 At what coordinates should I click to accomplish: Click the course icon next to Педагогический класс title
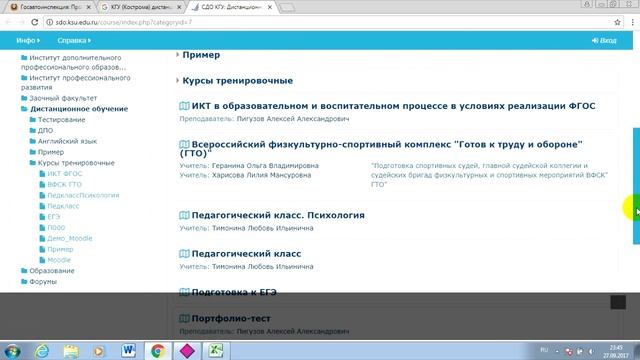tap(184, 253)
